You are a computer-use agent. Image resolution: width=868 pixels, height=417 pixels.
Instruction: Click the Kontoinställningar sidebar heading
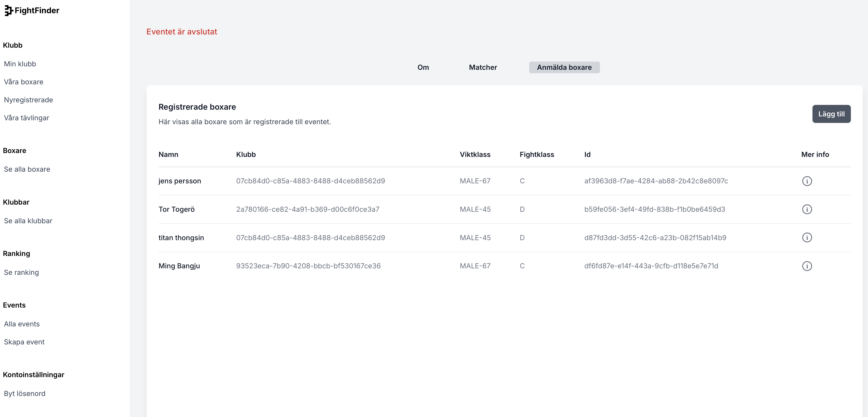[33, 375]
